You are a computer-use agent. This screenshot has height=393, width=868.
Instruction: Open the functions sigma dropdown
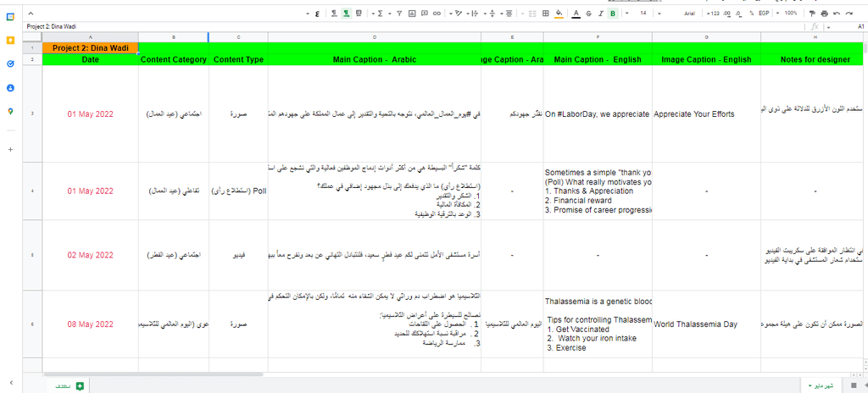(377, 14)
